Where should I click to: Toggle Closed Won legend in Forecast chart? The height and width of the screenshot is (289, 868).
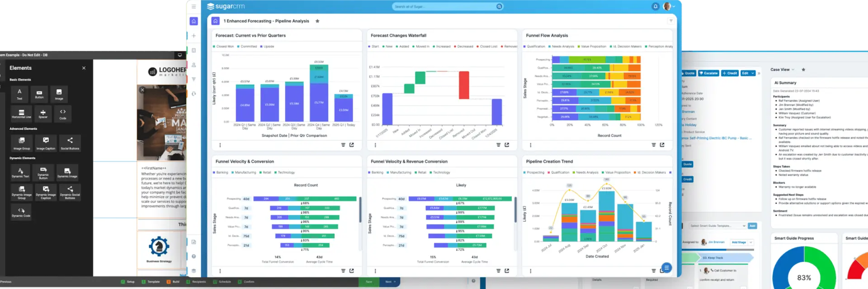click(x=223, y=47)
